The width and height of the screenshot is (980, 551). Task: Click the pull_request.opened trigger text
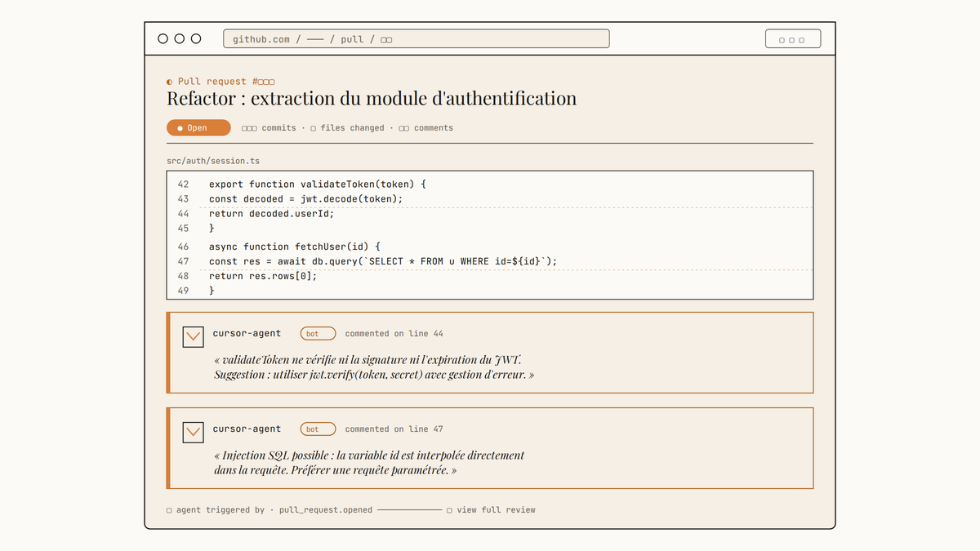click(326, 510)
